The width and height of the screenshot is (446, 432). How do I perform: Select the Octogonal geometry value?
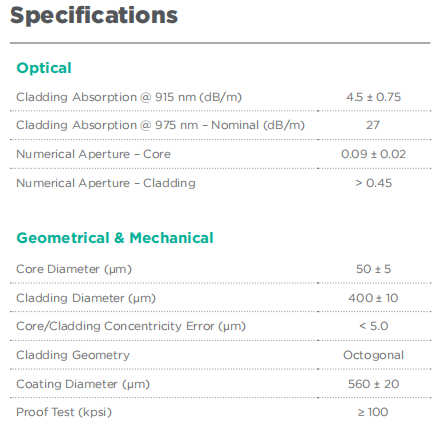tap(373, 355)
